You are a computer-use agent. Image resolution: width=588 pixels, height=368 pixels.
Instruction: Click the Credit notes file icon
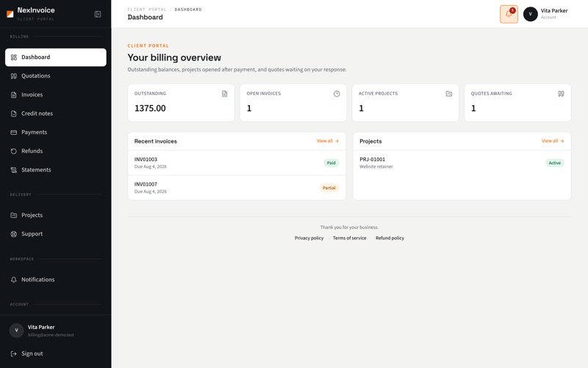14,114
